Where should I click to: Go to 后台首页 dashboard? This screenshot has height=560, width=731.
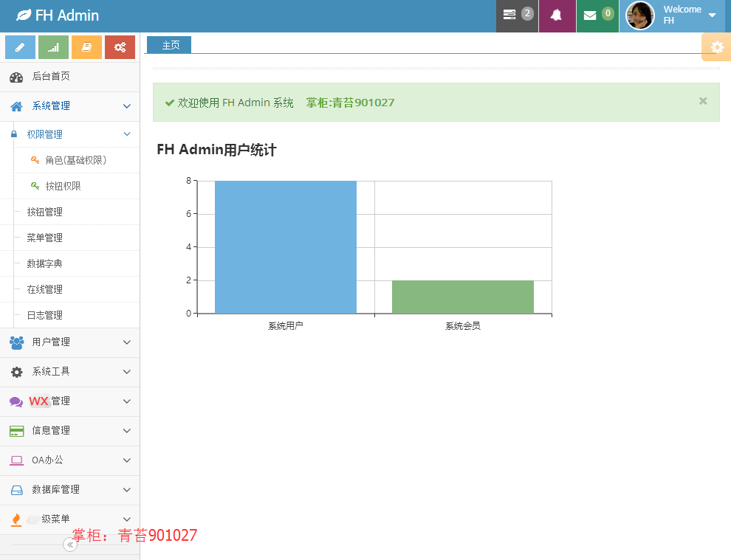point(70,77)
